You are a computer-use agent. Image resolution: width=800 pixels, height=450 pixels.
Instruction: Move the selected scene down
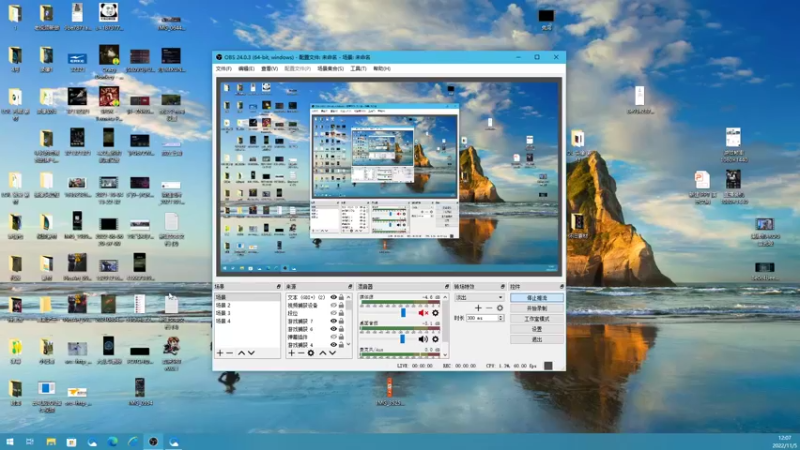[x=251, y=353]
